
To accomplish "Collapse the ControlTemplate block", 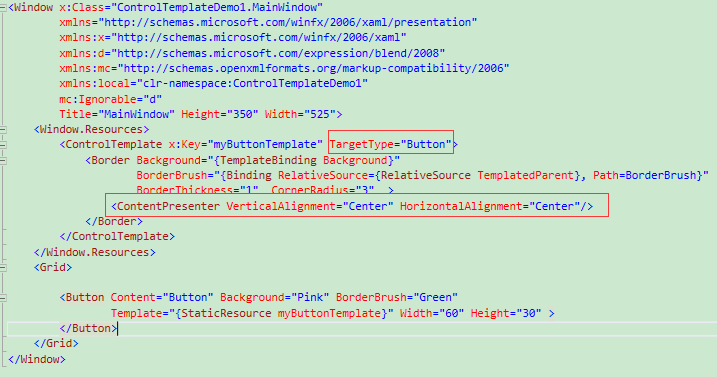I will click(3, 145).
